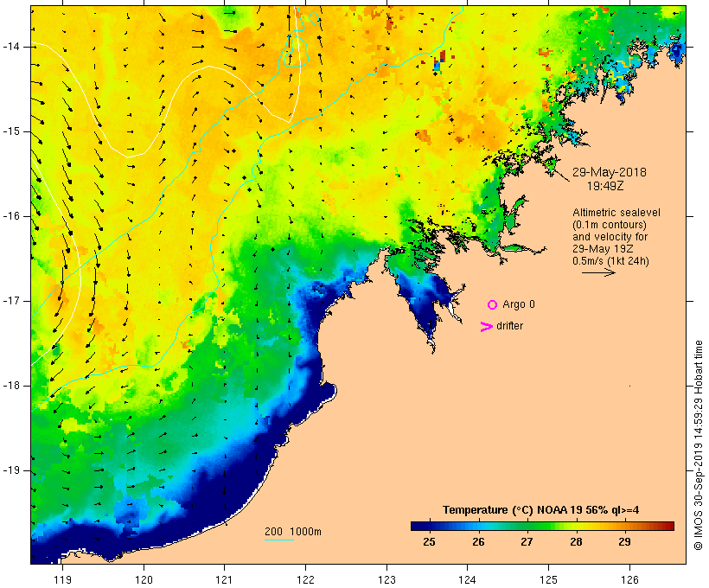Click the 0.5m/s velocity scale arrow
This screenshot has height=588, width=709.
point(598,272)
